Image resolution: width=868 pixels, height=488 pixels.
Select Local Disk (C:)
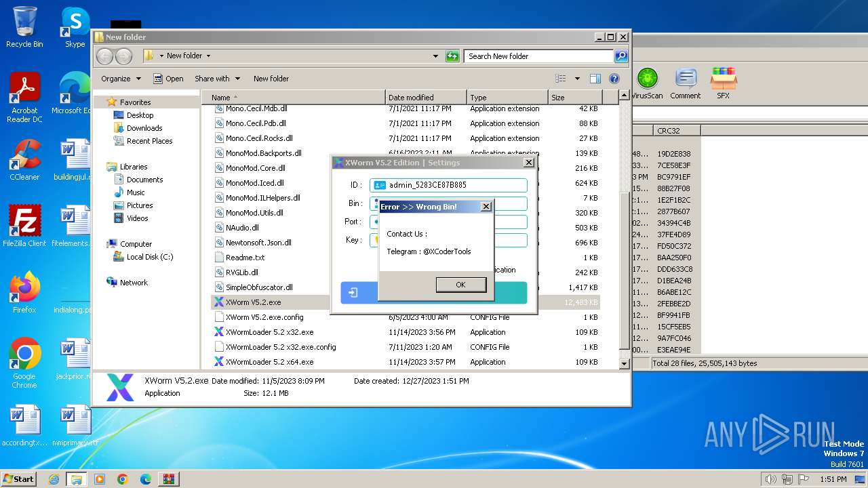pos(149,257)
